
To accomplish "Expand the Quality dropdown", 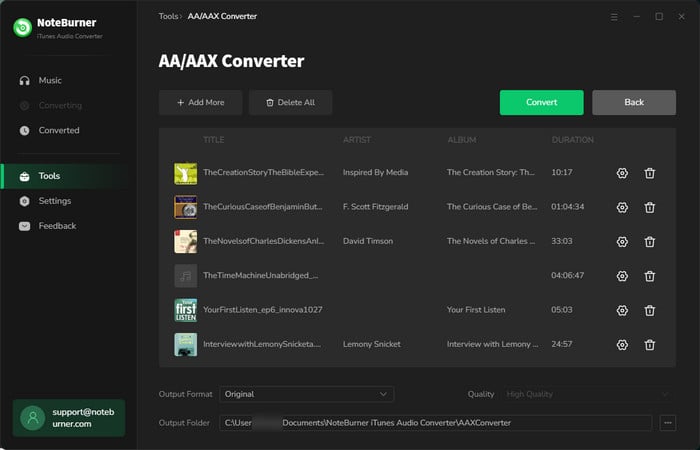I will (x=588, y=394).
